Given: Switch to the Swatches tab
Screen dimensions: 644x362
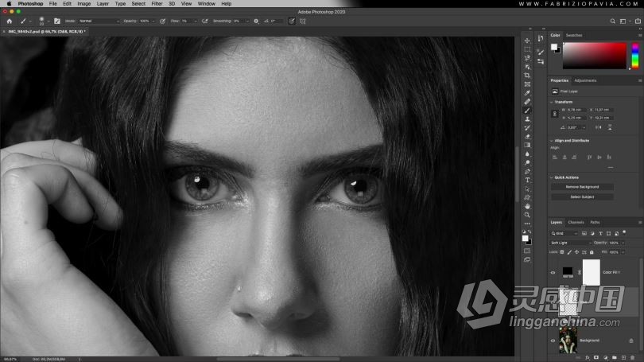Looking at the screenshot, I should pos(574,35).
